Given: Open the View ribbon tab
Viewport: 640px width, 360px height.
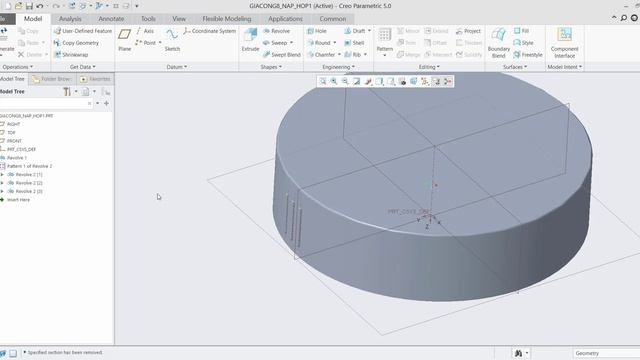Looking at the screenshot, I should pos(179,19).
